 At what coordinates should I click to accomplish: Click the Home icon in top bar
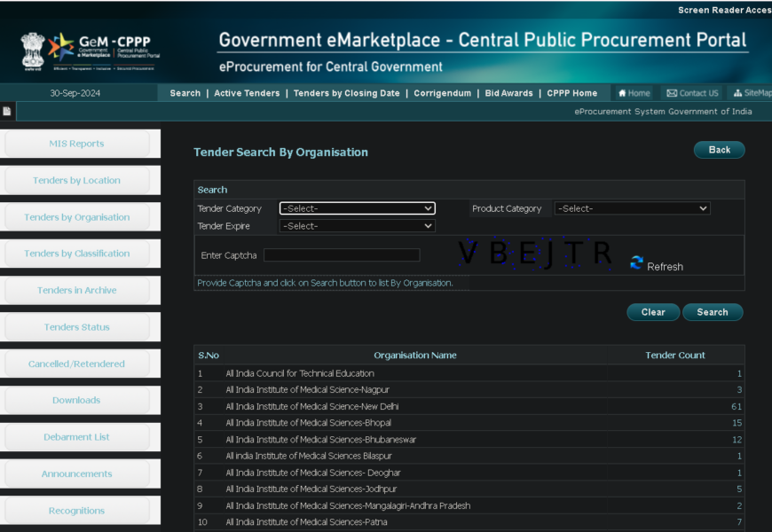634,93
